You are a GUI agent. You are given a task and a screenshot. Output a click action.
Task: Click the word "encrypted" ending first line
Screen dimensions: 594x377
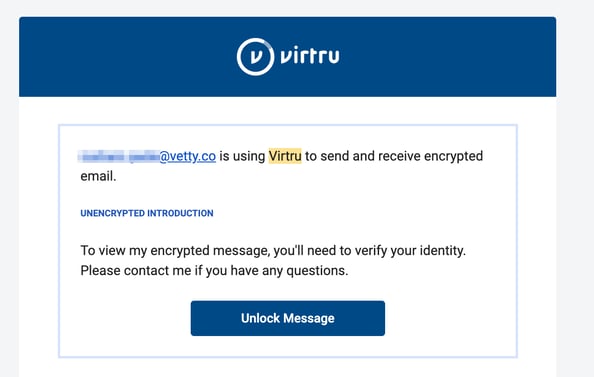tap(453, 156)
